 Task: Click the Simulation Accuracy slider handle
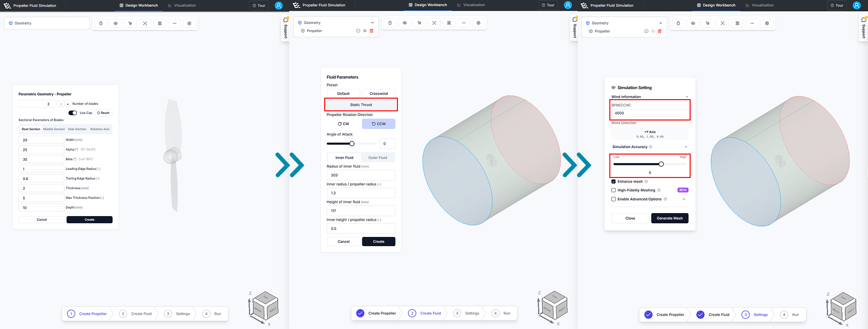pyautogui.click(x=661, y=164)
